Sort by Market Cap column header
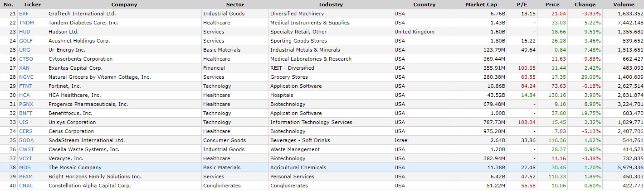This screenshot has width=644, height=191. [481, 5]
